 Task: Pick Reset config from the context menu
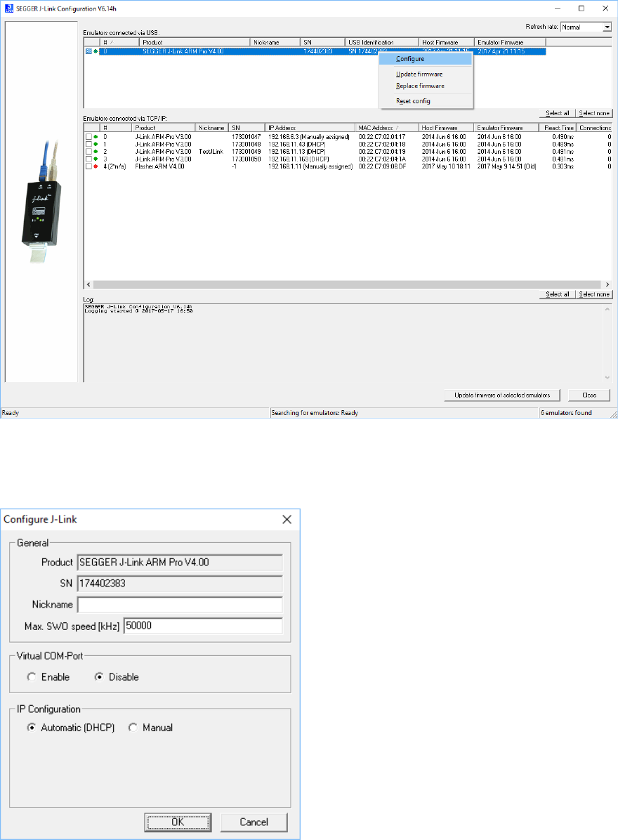click(x=413, y=101)
